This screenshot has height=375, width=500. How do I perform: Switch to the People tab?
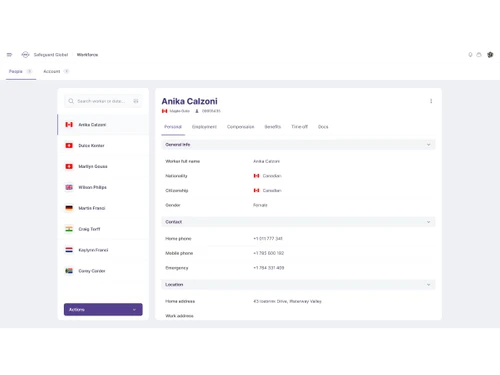tap(21, 71)
